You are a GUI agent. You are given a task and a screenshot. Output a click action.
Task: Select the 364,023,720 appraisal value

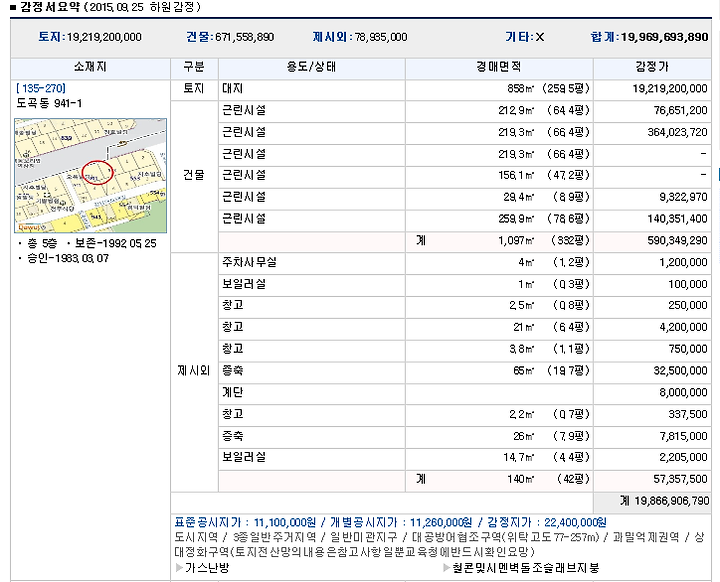click(x=678, y=132)
